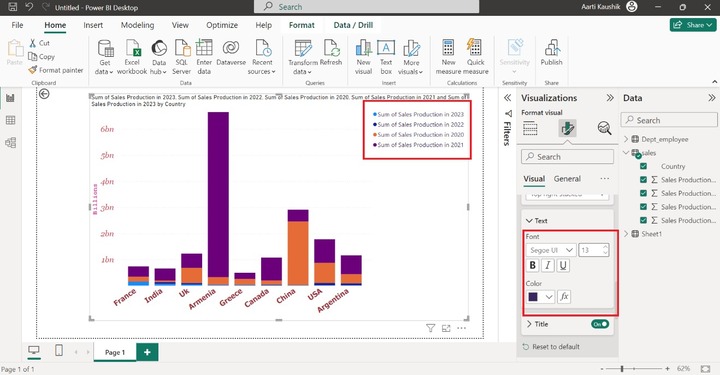Click the visual's filter funnel icon
The height and width of the screenshot is (375, 720).
(x=430, y=328)
